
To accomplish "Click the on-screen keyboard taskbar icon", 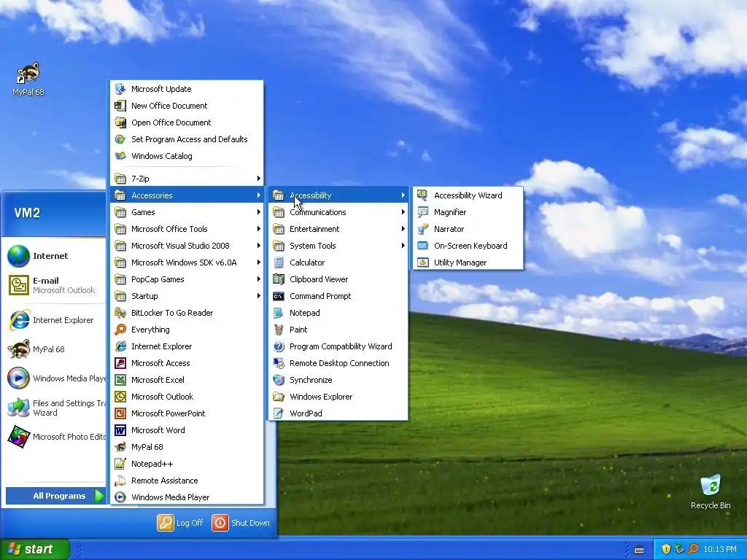I will (x=639, y=550).
